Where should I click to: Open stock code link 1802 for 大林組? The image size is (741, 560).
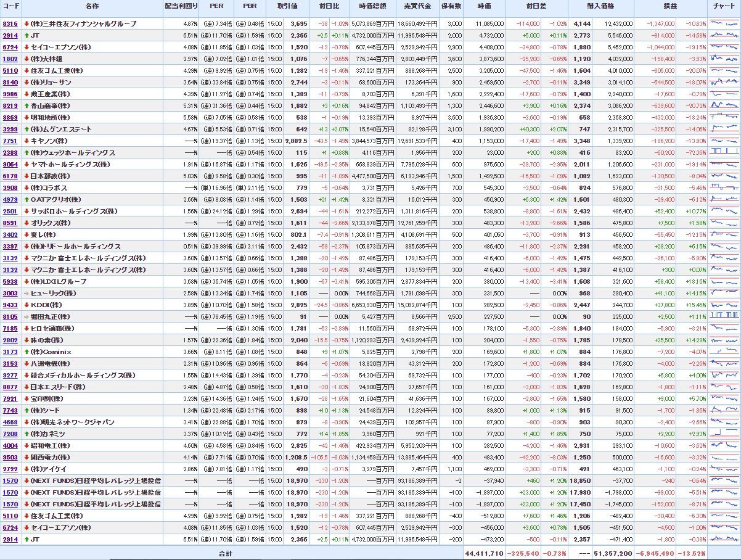(10, 59)
